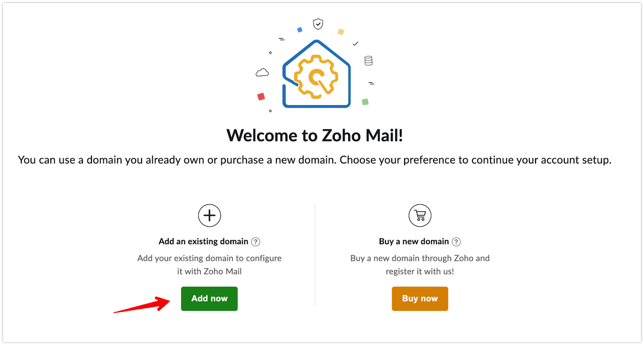Click the database cylinder icon

point(368,60)
